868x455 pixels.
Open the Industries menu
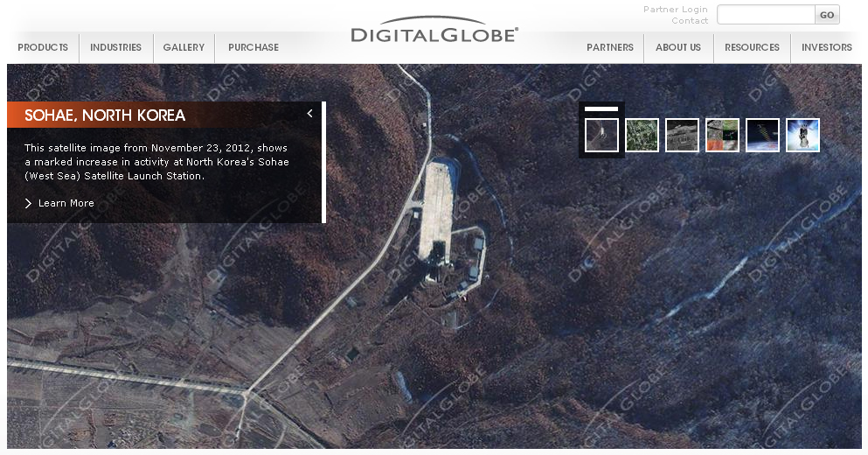[115, 47]
